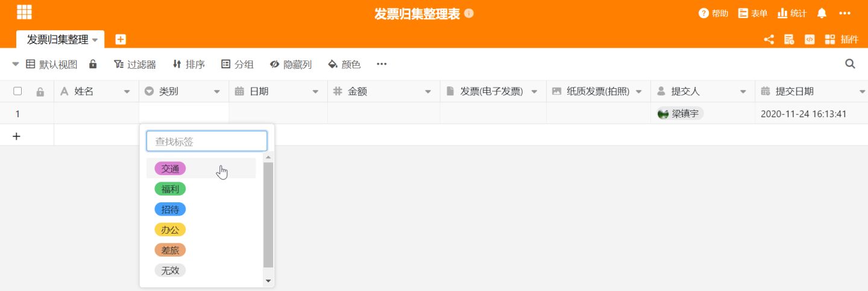Click the 日期 calendar column icon
The image size is (868, 291).
tap(239, 91)
